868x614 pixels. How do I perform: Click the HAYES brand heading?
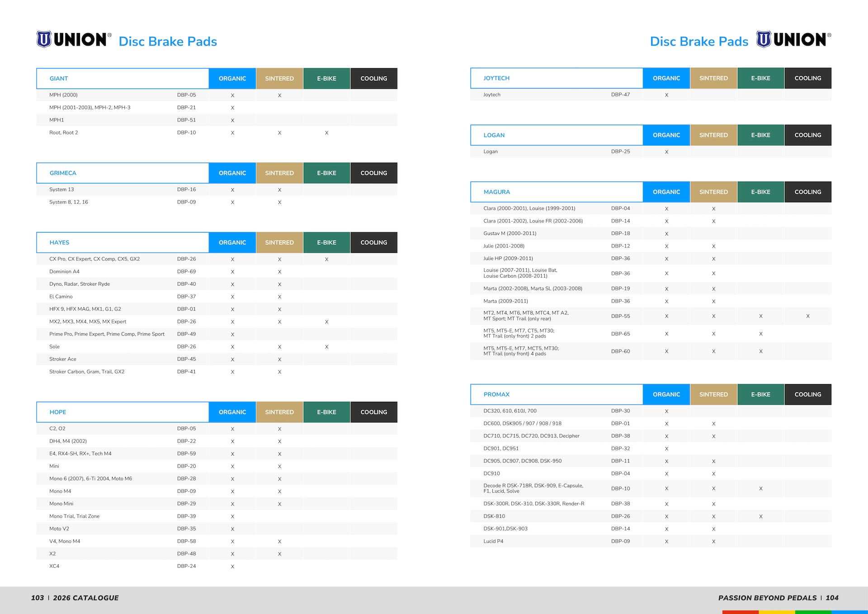59,243
